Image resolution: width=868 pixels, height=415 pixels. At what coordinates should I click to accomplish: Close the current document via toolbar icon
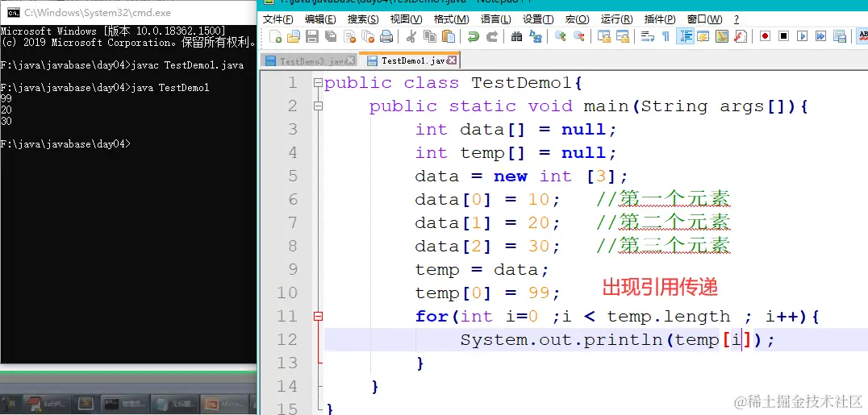[350, 36]
